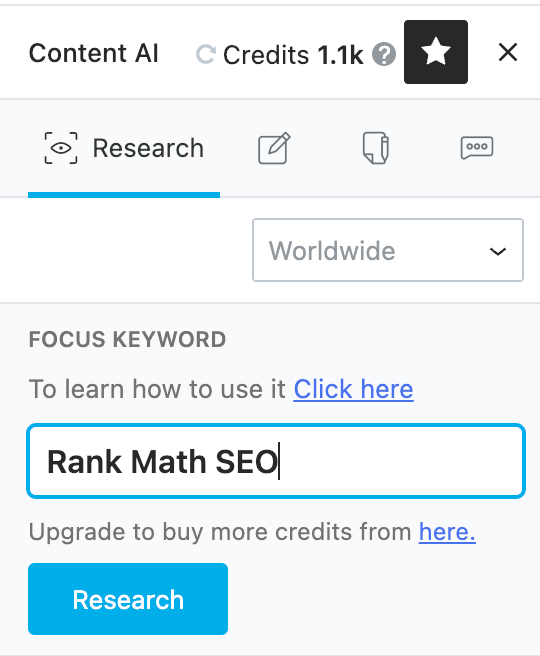This screenshot has height=656, width=540.
Task: Focus the Rank Math SEO keyword field
Action: 276,461
